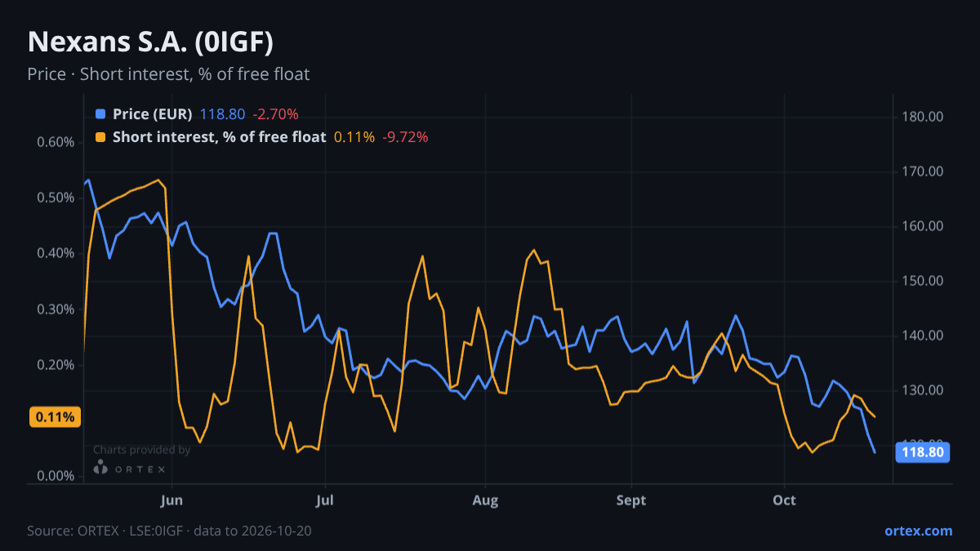
Task: Click the 0.30% left axis label
Action: [x=56, y=309]
